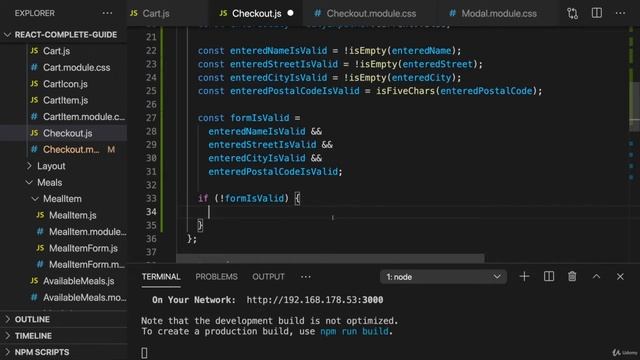The width and height of the screenshot is (640, 360).
Task: Click 'enteredNameIsValid' on line 22
Action: (x=278, y=51)
